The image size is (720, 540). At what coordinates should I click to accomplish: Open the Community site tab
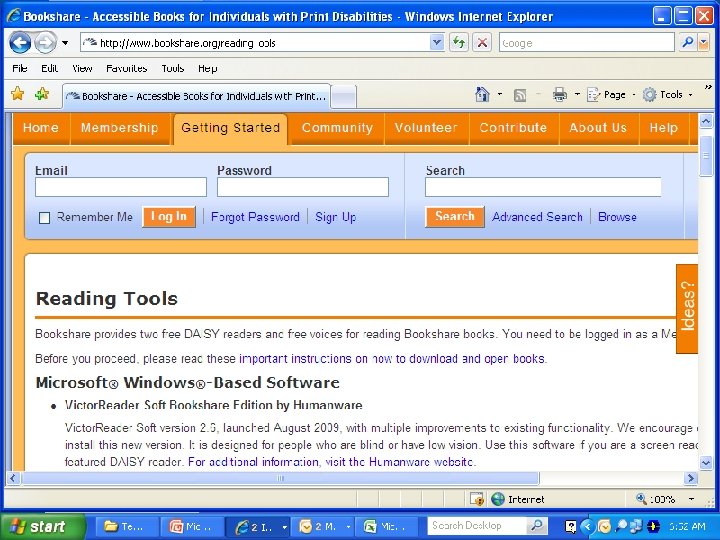pyautogui.click(x=337, y=128)
